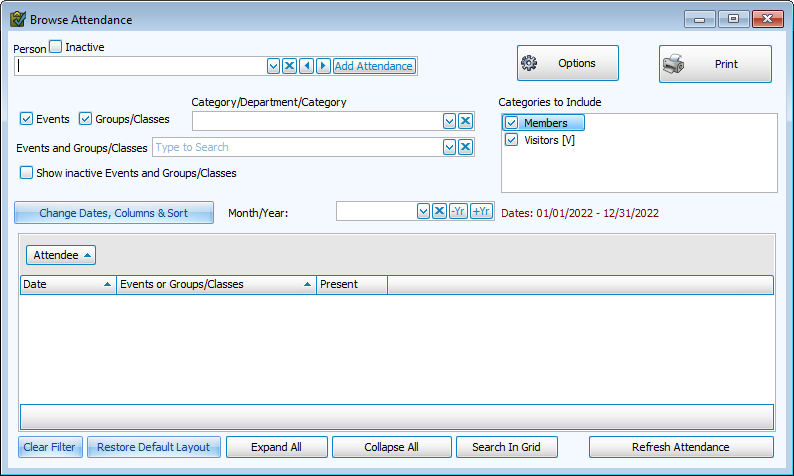Clear the Month/Year field X icon

(x=439, y=212)
